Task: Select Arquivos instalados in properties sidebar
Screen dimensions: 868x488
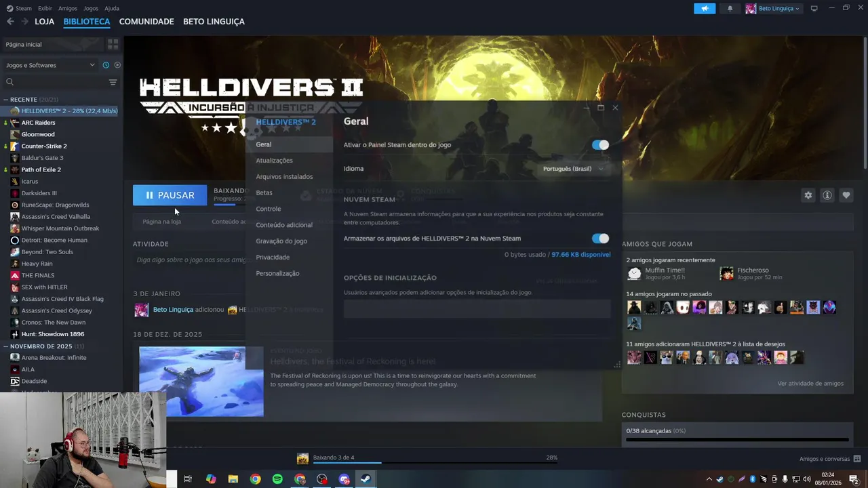Action: (284, 177)
